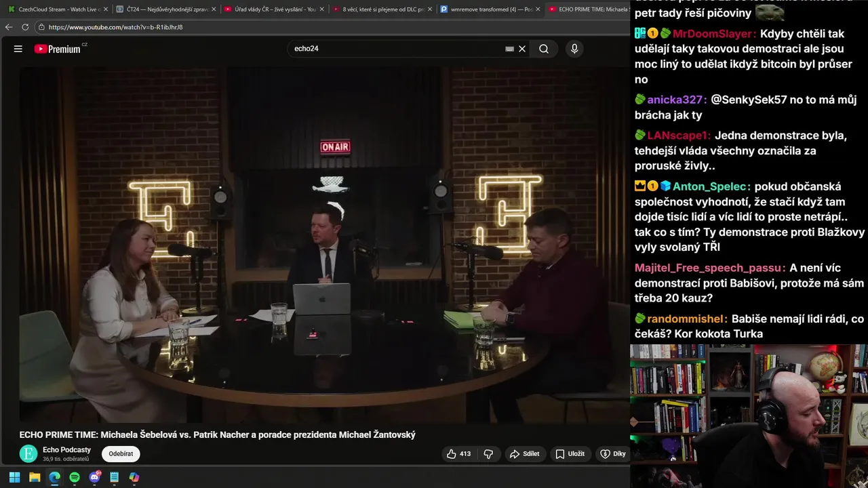Click @SenkySek57 mention in chat

(x=749, y=100)
